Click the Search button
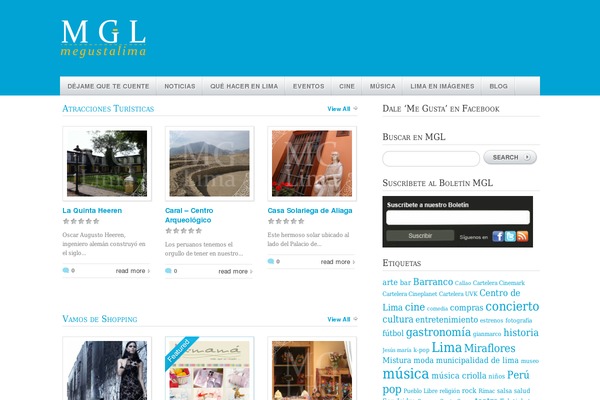This screenshot has height=400, width=600. point(510,157)
